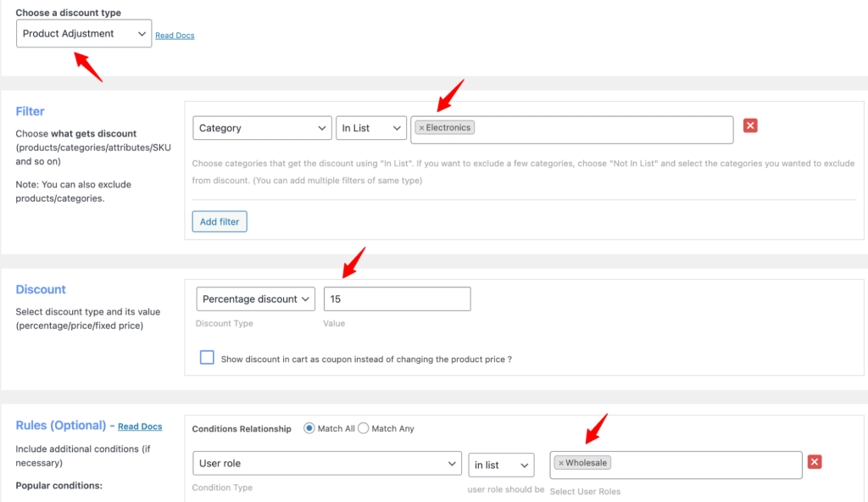Open the discount type dropdown showing Product Adjustment
Viewport: 868px width, 502px height.
click(x=83, y=33)
